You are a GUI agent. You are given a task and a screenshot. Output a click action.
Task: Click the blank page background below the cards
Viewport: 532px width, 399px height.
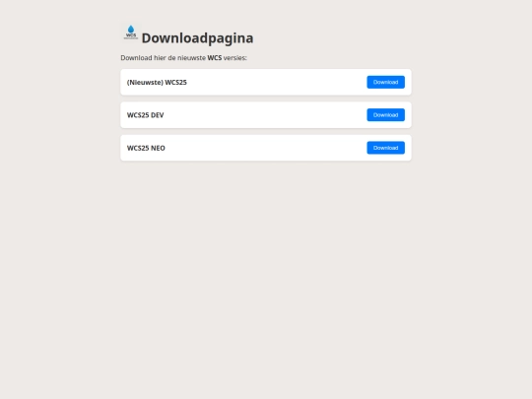pos(266,272)
